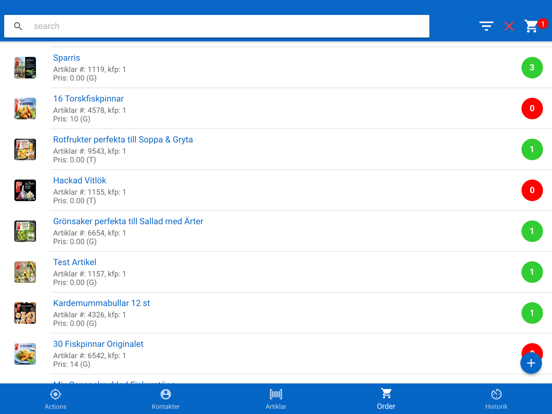Tap red quantity badge for Hackad Vitlök
The width and height of the screenshot is (552, 414).
(532, 190)
